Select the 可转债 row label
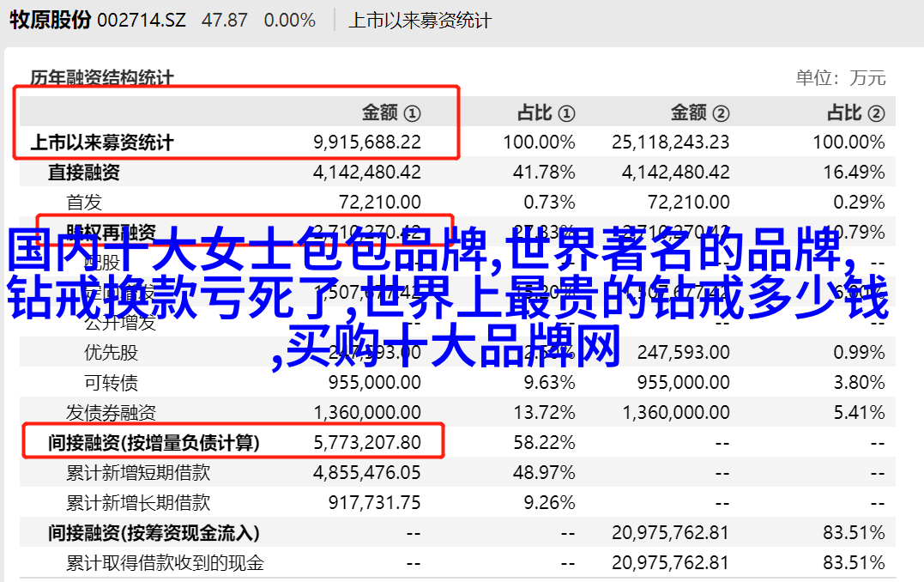Image resolution: width=924 pixels, height=582 pixels. pyautogui.click(x=112, y=383)
